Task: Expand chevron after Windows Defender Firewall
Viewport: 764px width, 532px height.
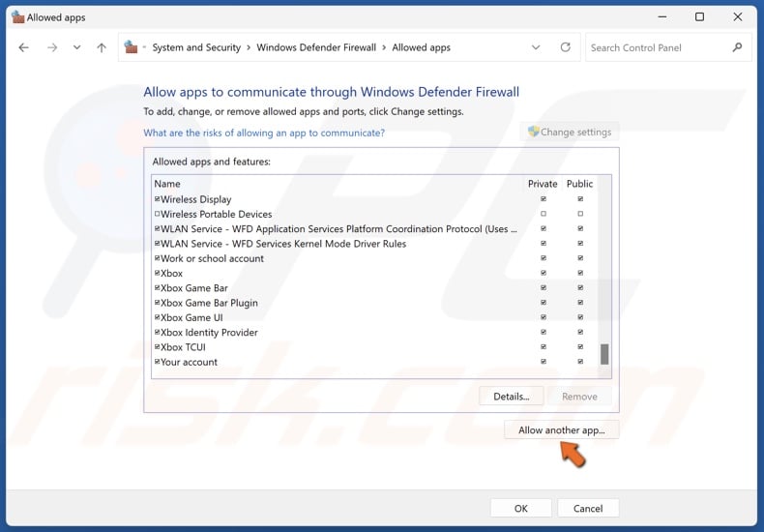Action: click(x=384, y=47)
